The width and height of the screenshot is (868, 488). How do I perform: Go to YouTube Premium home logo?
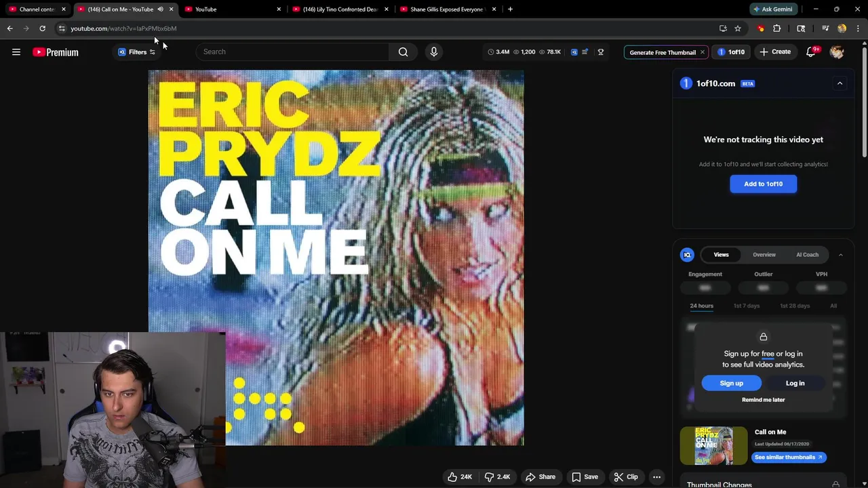tap(56, 52)
